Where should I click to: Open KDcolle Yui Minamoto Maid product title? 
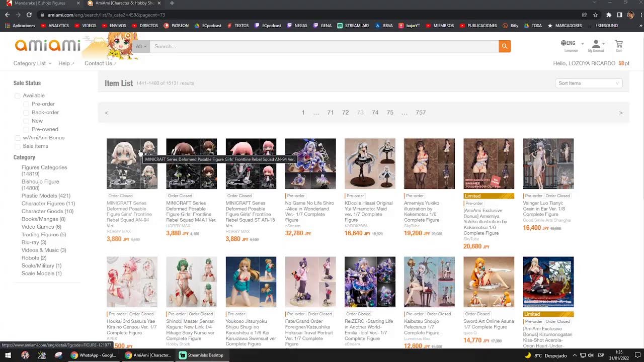point(370,212)
